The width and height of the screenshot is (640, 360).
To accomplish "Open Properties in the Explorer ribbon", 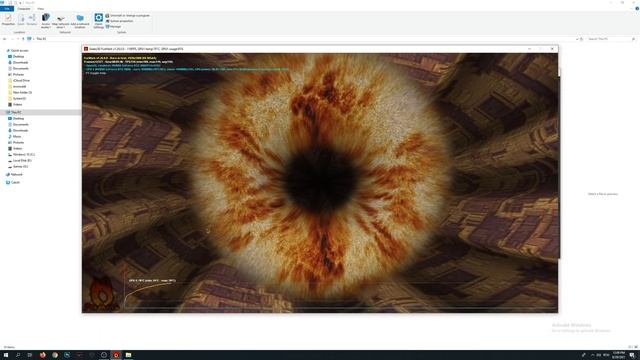I will click(8, 20).
